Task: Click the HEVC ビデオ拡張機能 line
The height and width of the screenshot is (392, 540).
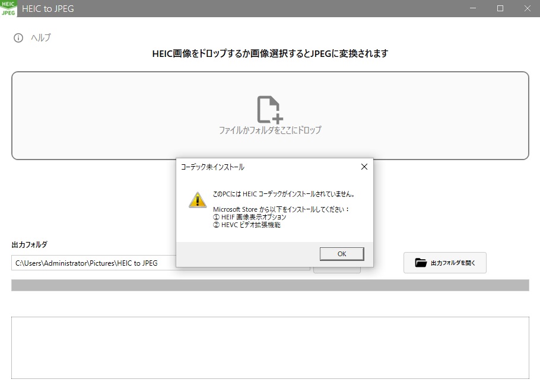Action: click(247, 225)
